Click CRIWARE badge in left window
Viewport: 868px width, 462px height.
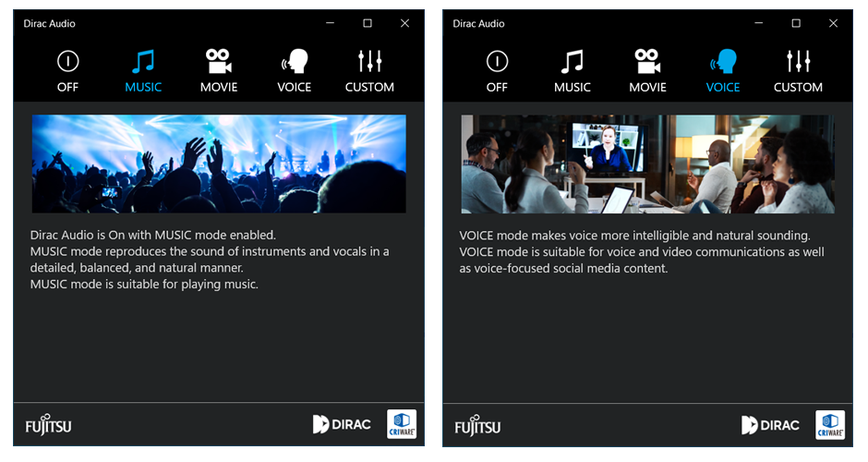(x=402, y=424)
